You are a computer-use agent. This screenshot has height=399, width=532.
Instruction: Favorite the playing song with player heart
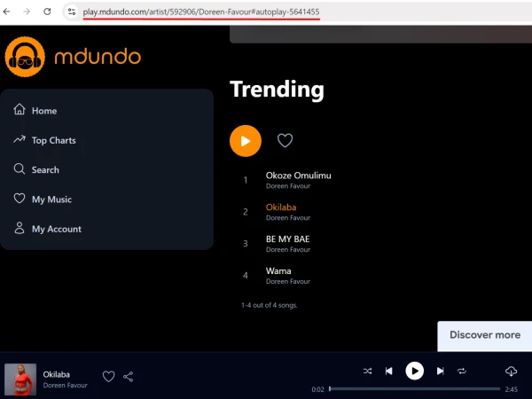pyautogui.click(x=108, y=376)
